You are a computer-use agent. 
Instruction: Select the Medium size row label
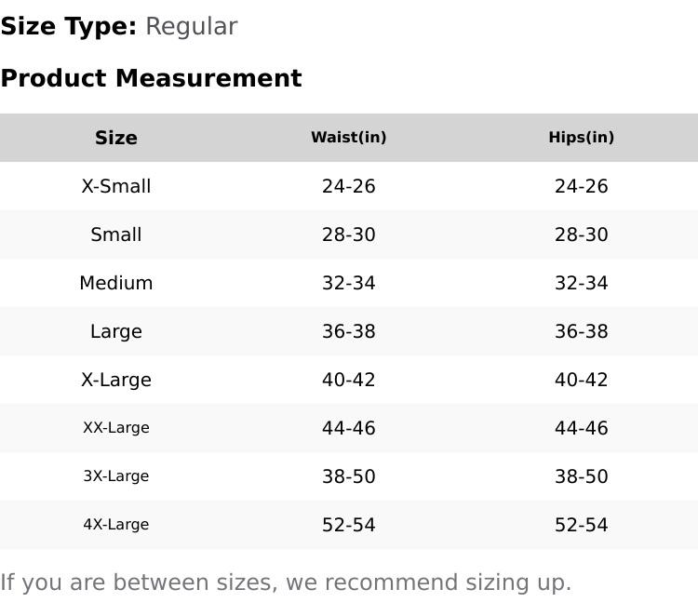[116, 283]
